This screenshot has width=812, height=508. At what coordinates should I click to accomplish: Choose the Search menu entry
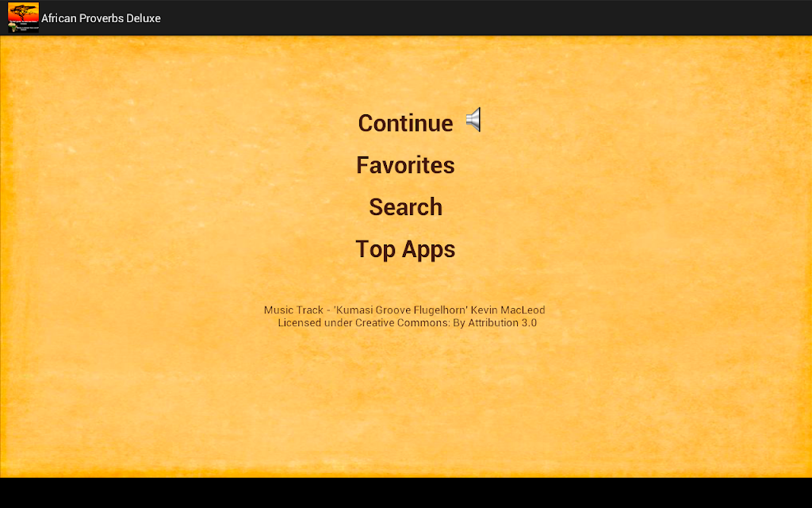click(x=405, y=207)
